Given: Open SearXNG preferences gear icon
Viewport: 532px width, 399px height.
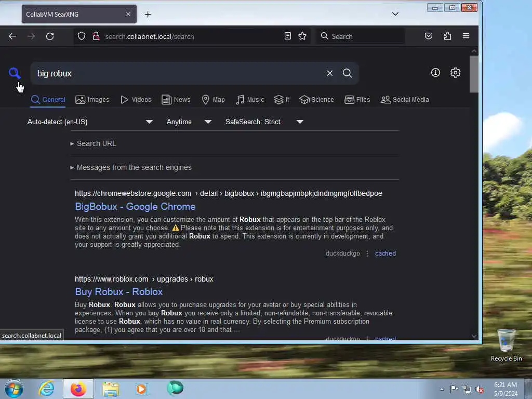Looking at the screenshot, I should tap(455, 73).
